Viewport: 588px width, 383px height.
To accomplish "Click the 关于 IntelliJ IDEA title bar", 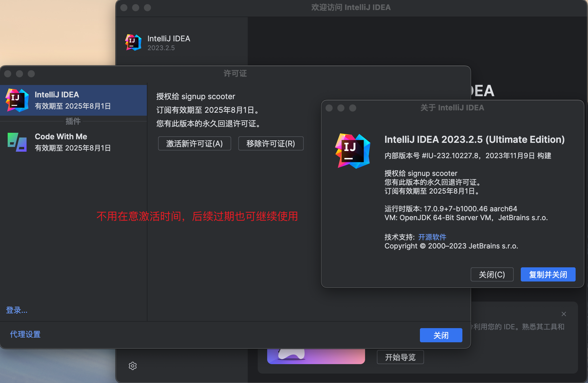I will point(452,108).
